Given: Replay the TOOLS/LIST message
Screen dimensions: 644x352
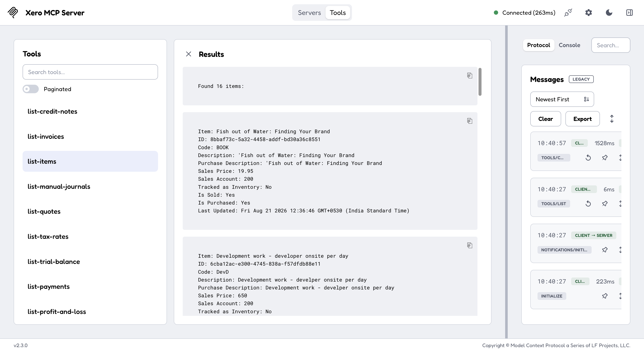Looking at the screenshot, I should (588, 204).
